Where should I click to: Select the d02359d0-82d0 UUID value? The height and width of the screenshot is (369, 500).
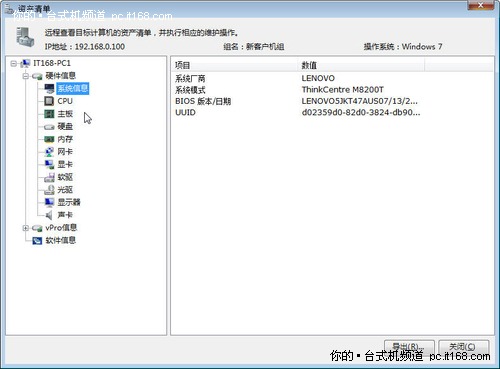click(x=361, y=112)
